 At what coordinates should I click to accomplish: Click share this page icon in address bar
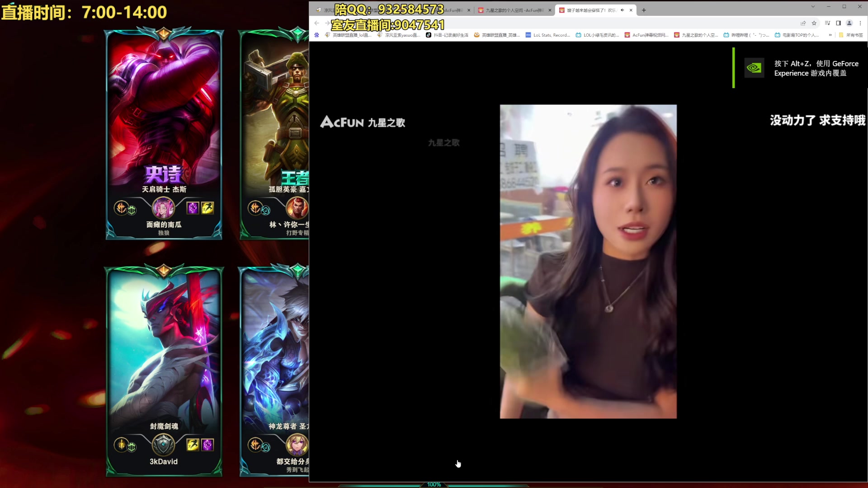click(x=803, y=23)
